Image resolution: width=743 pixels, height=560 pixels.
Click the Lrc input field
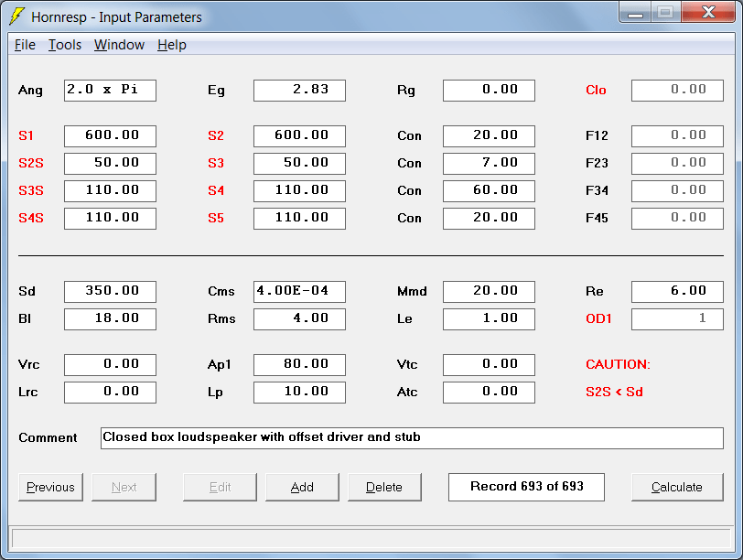click(x=110, y=393)
